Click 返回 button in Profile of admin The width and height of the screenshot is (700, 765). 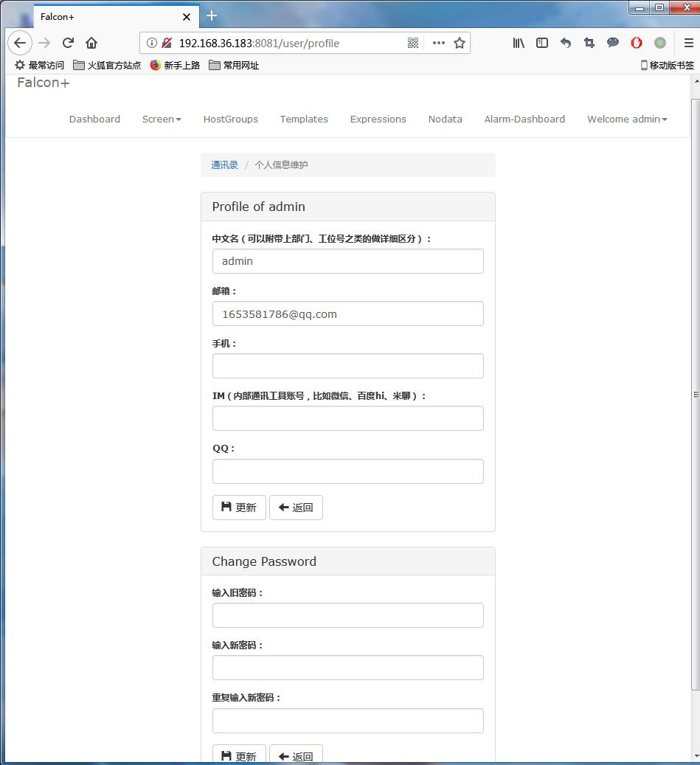[x=296, y=508]
